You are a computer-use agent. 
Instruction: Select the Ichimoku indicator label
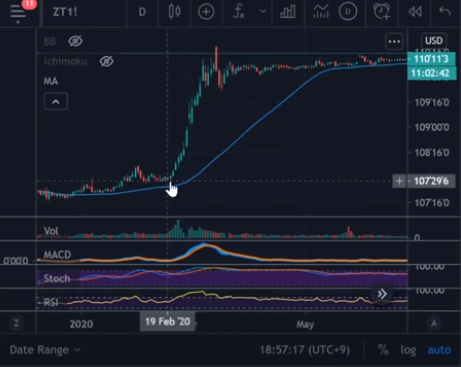pyautogui.click(x=66, y=61)
